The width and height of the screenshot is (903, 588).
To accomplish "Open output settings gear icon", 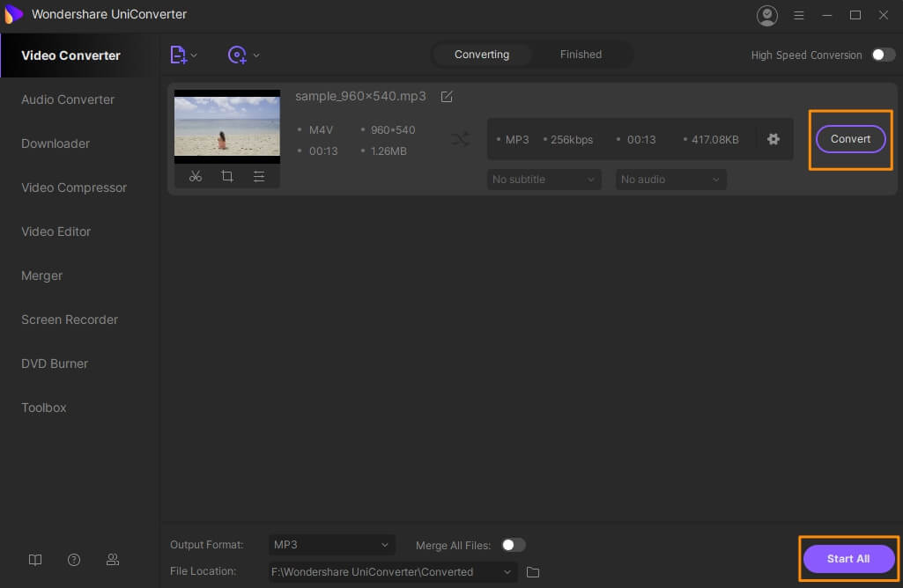I will click(x=773, y=139).
